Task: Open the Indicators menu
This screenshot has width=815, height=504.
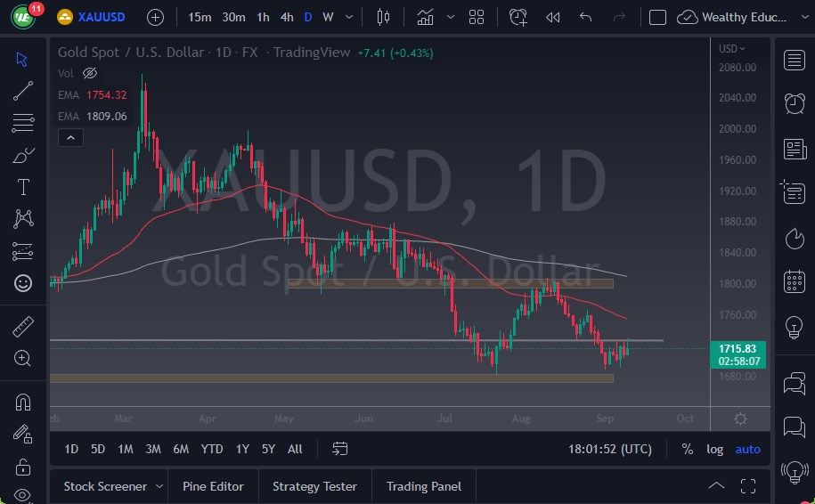Action: point(425,17)
